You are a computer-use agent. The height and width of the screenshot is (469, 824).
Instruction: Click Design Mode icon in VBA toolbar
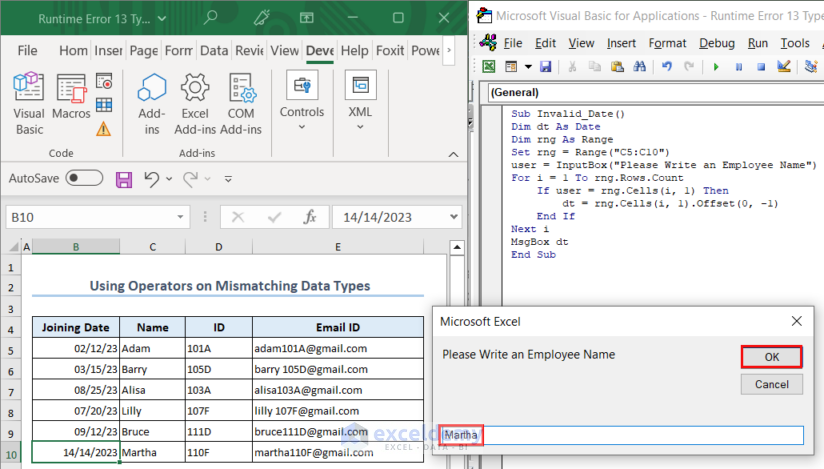pyautogui.click(x=784, y=67)
